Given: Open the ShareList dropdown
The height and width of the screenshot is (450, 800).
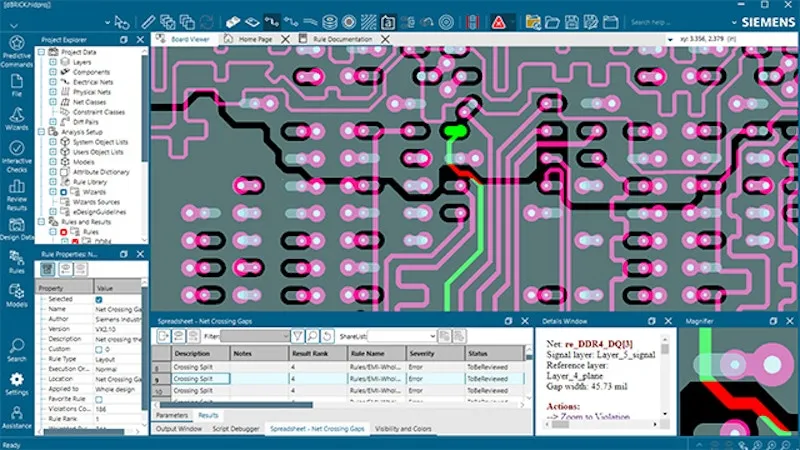Looking at the screenshot, I should (432, 336).
